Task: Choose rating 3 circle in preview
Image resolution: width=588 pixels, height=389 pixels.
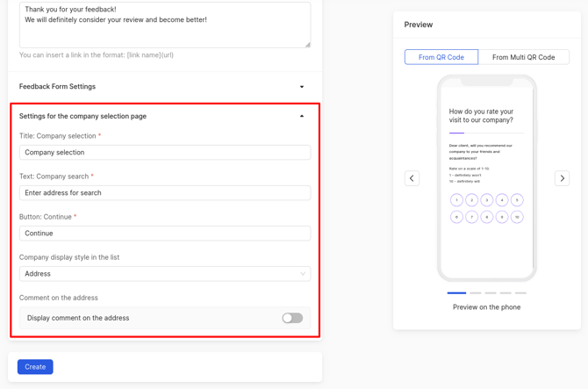Action: tap(487, 200)
